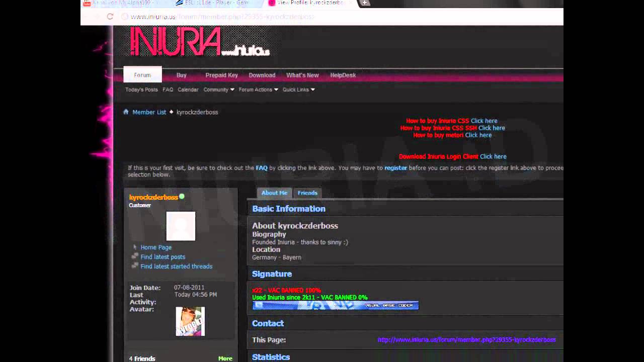This screenshot has width=644, height=362.
Task: Switch to the About Me profile tab
Action: [274, 193]
